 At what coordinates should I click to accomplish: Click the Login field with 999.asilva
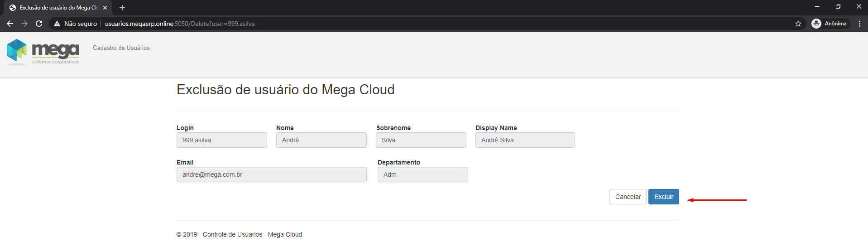pyautogui.click(x=221, y=140)
